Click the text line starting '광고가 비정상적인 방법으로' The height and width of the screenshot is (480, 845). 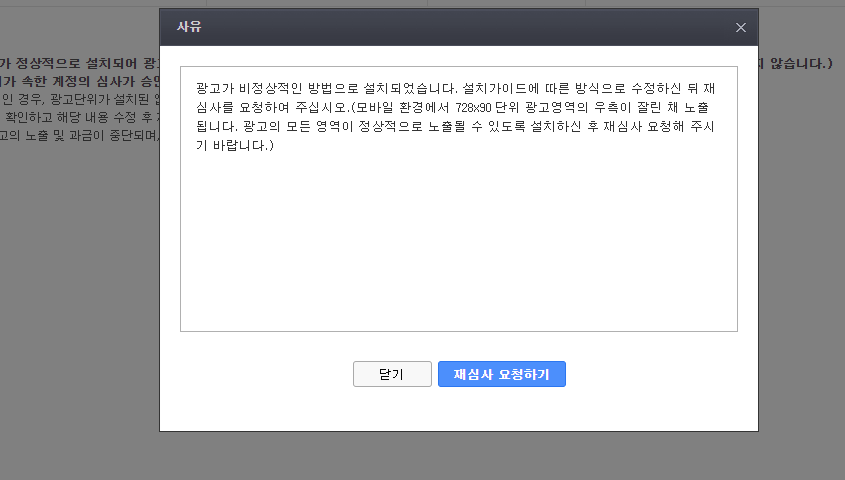455,88
